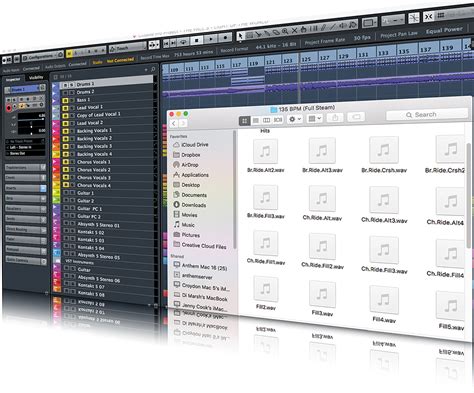Viewport: 474px width, 393px height.
Task: Click the track list search magnifier icon
Action: coord(153,69)
